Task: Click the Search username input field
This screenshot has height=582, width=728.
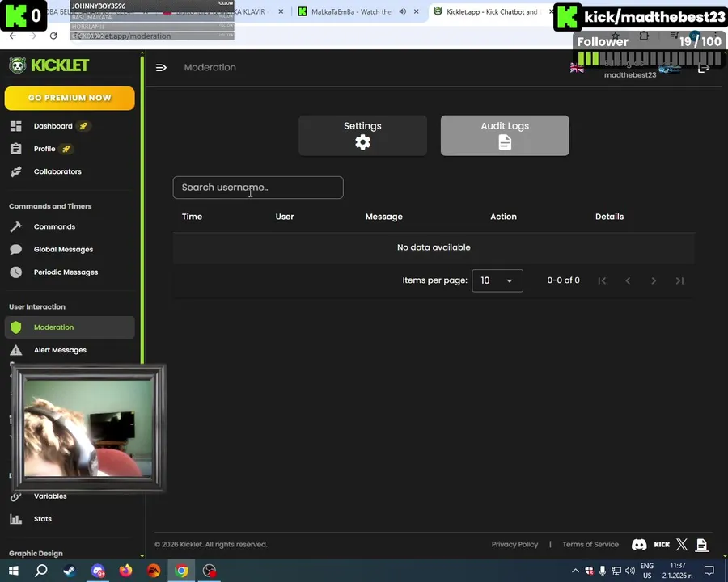Action: (258, 188)
